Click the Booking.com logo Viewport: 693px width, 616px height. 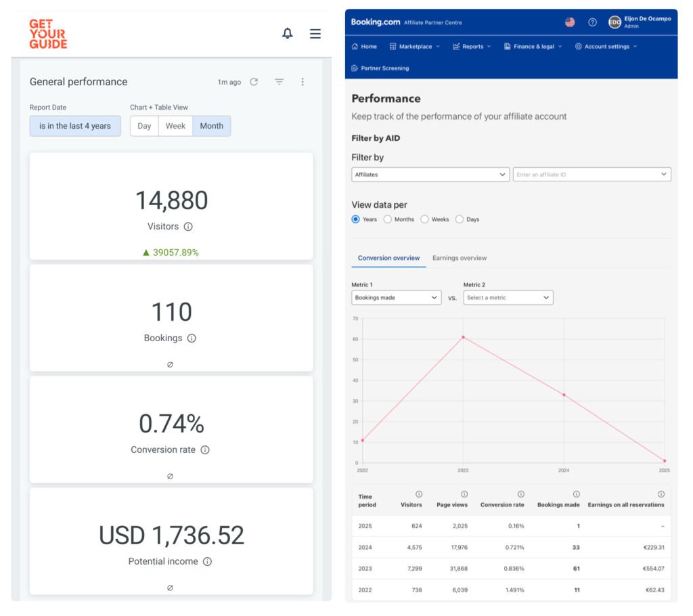tap(375, 22)
